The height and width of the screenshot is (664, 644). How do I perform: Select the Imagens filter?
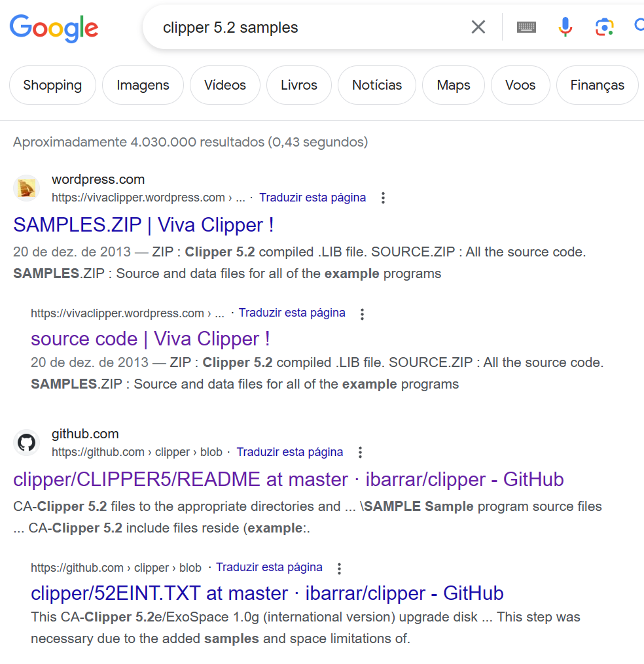point(143,85)
